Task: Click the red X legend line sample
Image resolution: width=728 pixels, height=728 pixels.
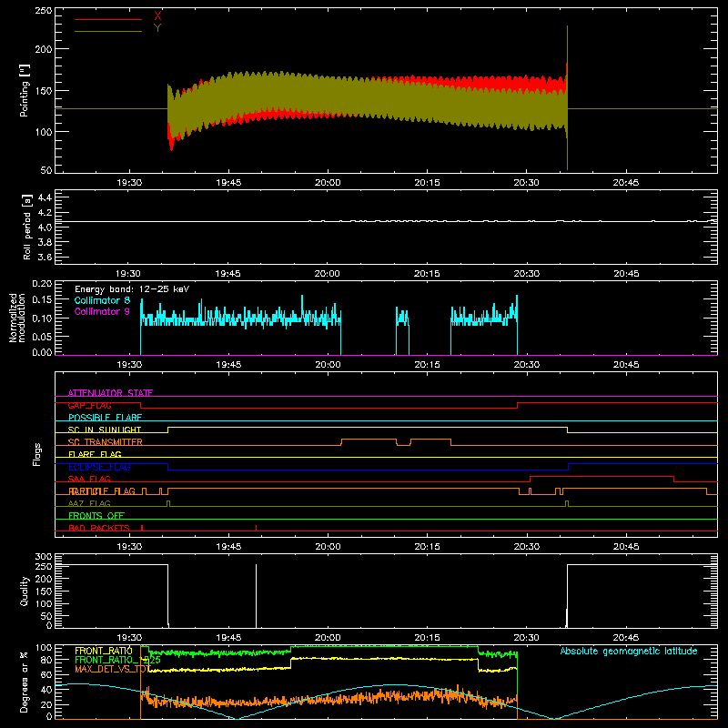Action: tap(107, 19)
